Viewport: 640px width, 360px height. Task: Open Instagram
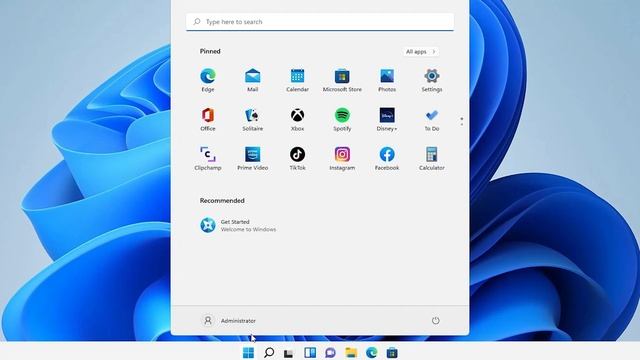coord(342,158)
